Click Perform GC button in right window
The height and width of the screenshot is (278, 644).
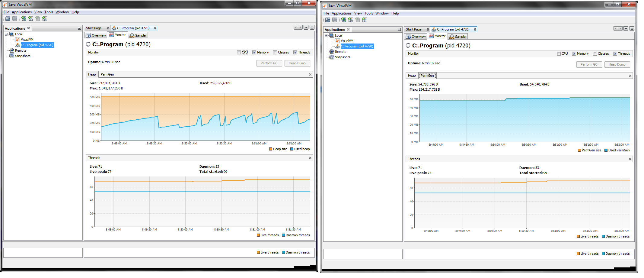pyautogui.click(x=589, y=65)
